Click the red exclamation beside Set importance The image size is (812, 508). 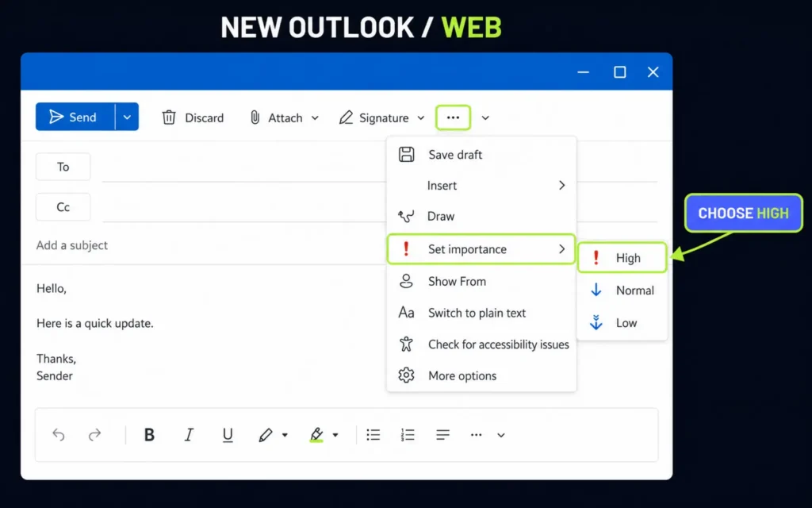click(x=406, y=248)
